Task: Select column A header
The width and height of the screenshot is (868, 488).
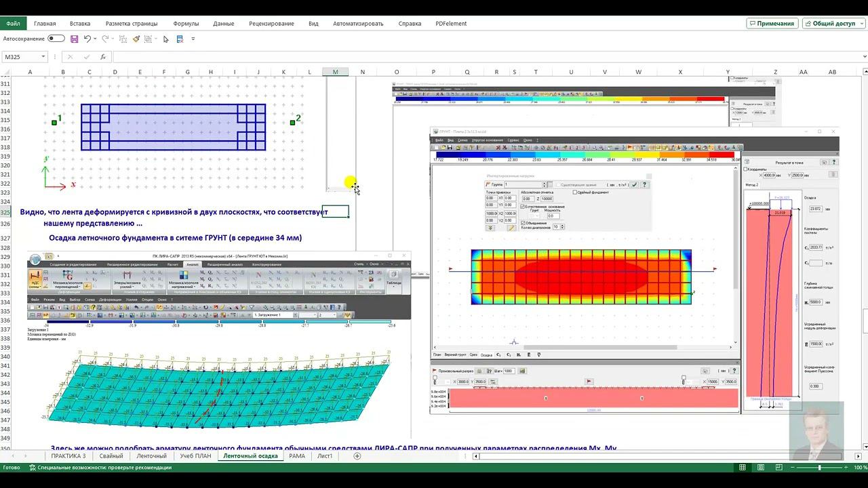Action: click(x=30, y=72)
